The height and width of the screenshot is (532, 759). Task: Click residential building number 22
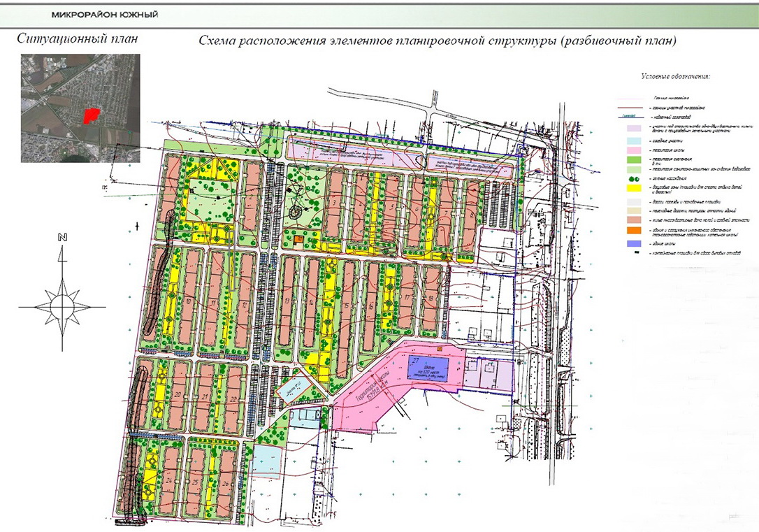coord(233,398)
